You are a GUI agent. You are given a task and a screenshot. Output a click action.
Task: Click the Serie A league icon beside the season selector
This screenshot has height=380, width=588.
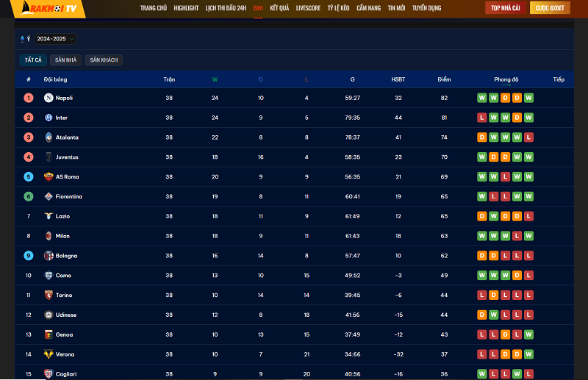[x=23, y=39]
